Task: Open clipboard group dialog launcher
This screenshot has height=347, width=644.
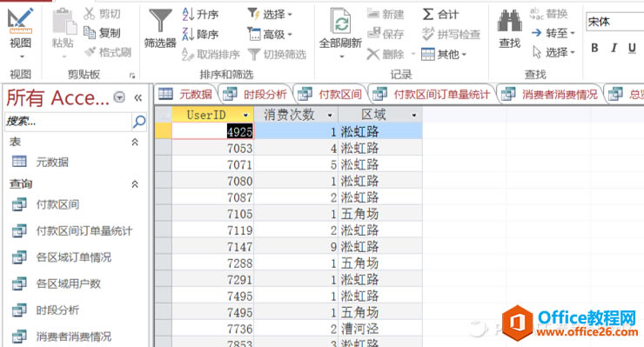Action: [131, 76]
